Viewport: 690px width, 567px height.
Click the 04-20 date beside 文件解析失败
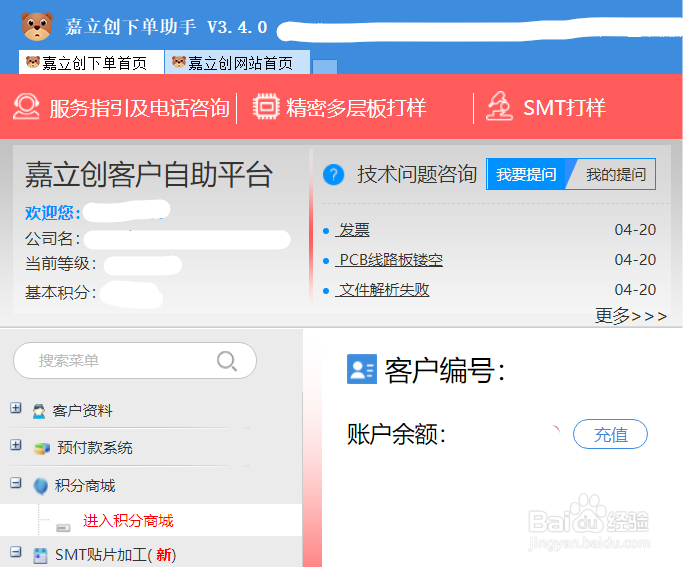[635, 290]
